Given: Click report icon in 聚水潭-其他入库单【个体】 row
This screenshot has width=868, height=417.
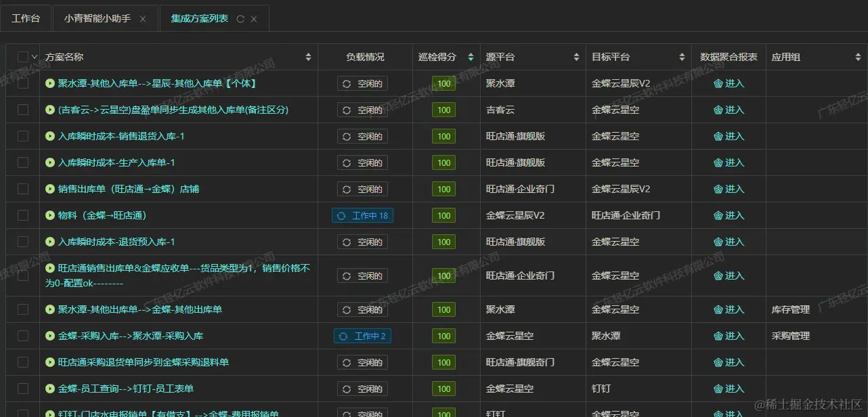Looking at the screenshot, I should tap(718, 84).
